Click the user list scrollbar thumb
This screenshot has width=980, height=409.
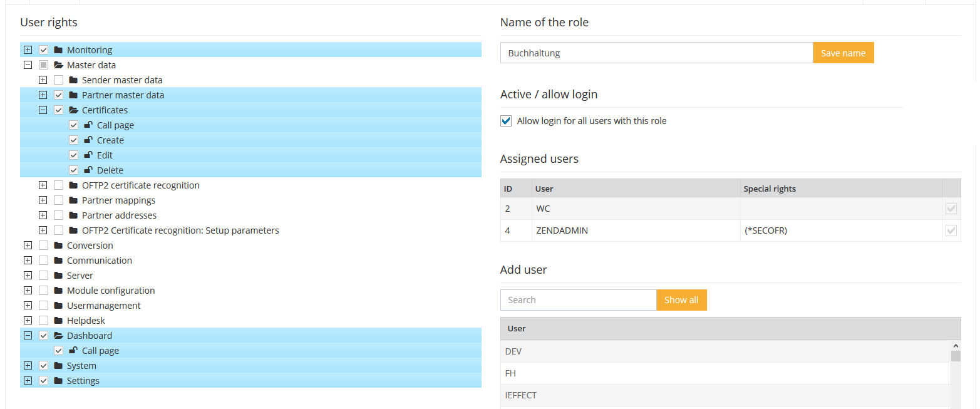pyautogui.click(x=956, y=356)
